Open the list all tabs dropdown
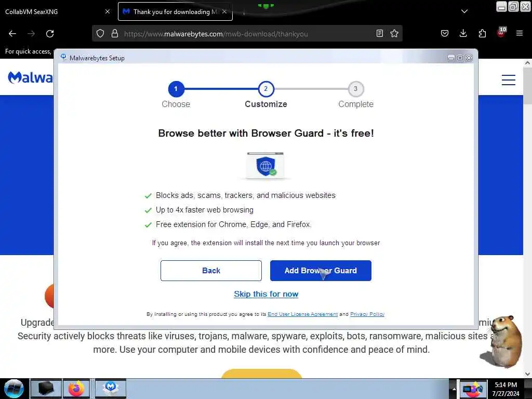This screenshot has width=532, height=399. tap(464, 11)
